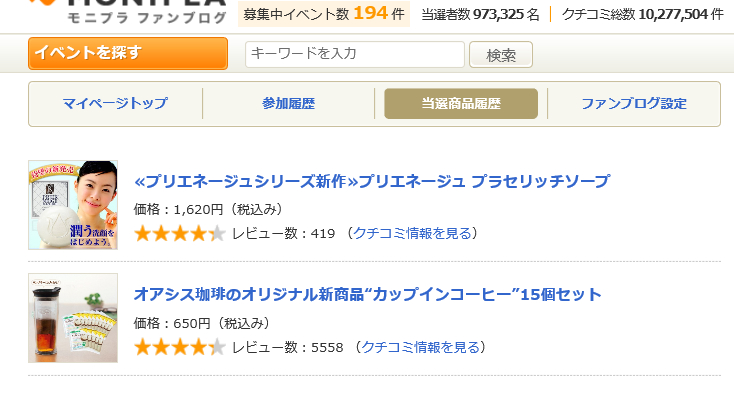
Task: Click the cup-in-coffee star rating
Action: (179, 348)
